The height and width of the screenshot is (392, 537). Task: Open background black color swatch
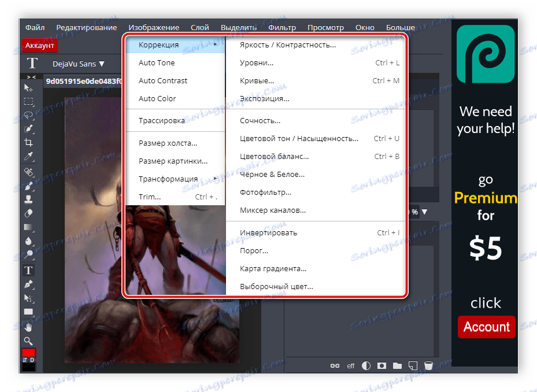(x=28, y=367)
